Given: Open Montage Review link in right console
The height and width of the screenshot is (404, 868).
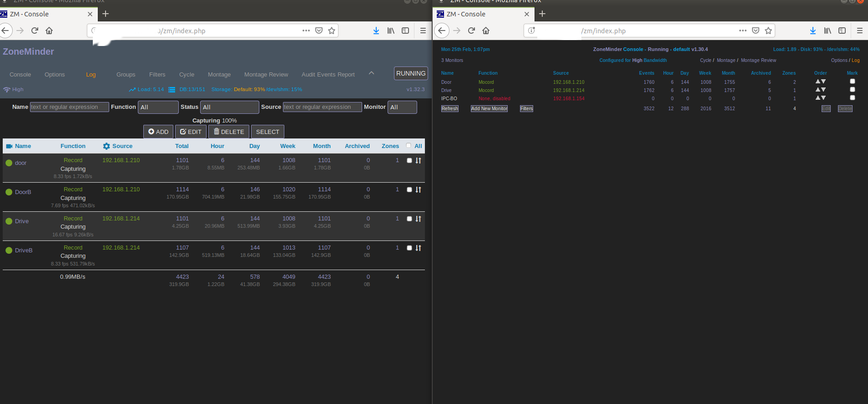Looking at the screenshot, I should pos(758,61).
